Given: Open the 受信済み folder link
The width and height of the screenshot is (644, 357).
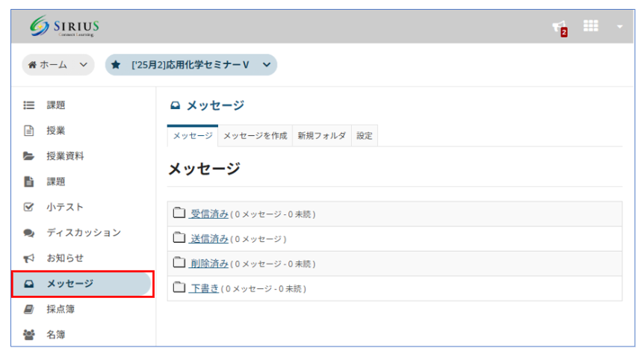Looking at the screenshot, I should pyautogui.click(x=209, y=214).
